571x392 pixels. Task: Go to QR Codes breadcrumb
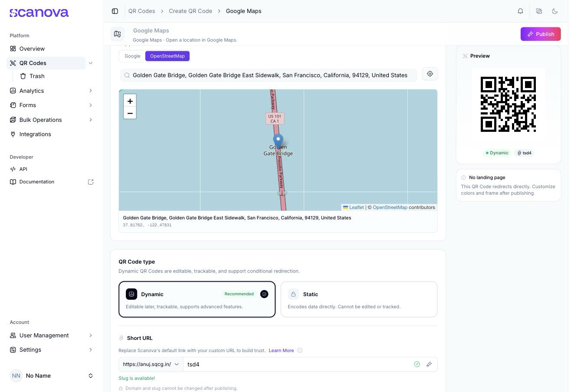coord(141,11)
